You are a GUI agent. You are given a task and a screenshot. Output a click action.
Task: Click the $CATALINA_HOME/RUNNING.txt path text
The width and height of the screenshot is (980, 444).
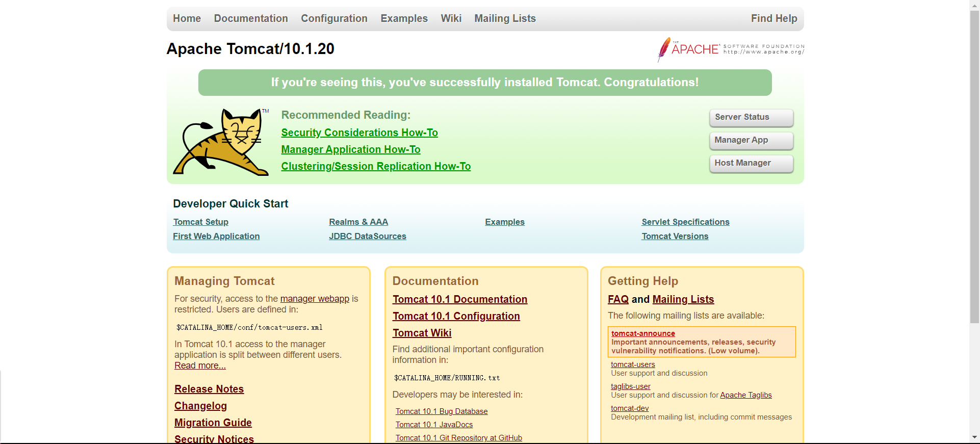pyautogui.click(x=447, y=378)
